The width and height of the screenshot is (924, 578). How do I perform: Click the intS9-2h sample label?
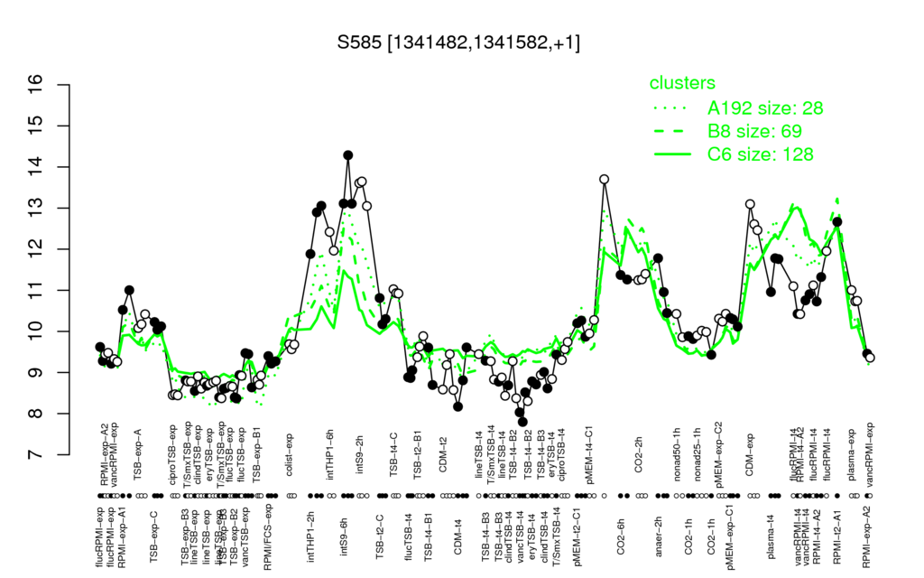tap(360, 455)
